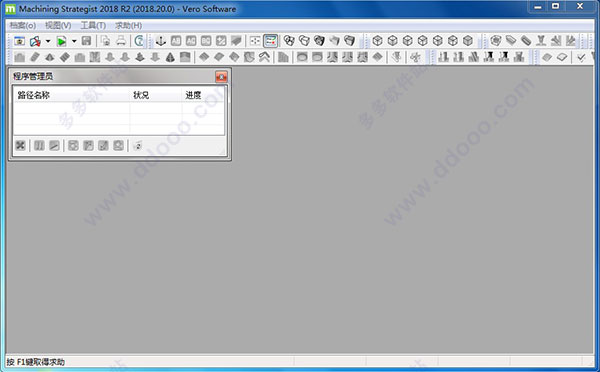Screen dimensions: 600x372
Task: Open the 档案(o) menu
Action: pos(23,26)
